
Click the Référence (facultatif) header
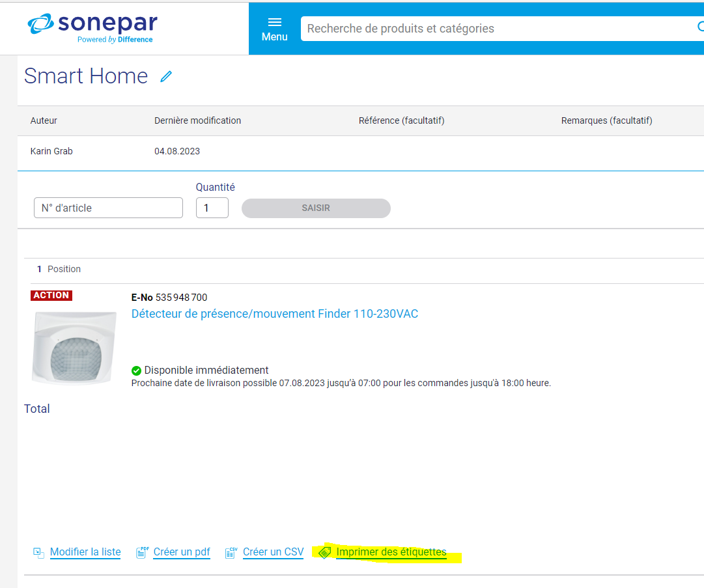[x=401, y=120]
